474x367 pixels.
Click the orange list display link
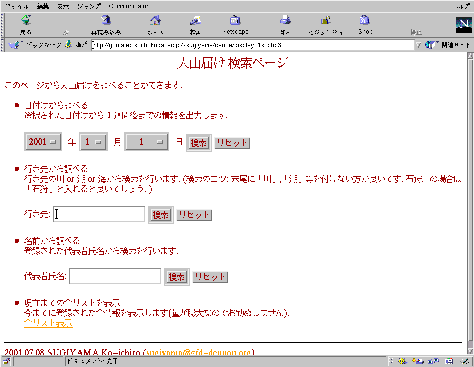pos(48,323)
